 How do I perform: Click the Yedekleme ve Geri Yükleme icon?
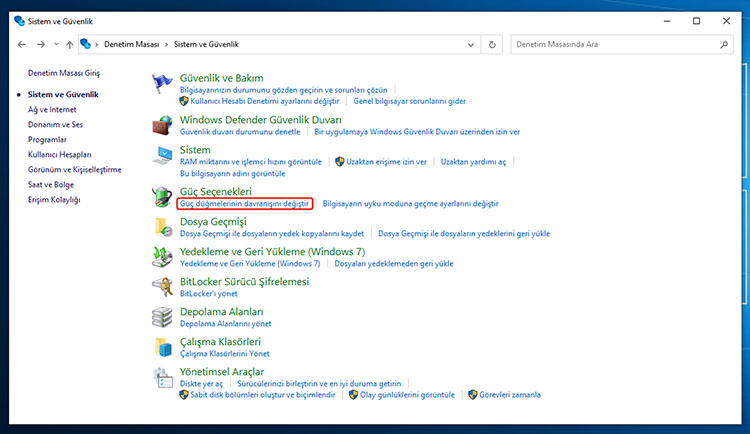pos(163,257)
